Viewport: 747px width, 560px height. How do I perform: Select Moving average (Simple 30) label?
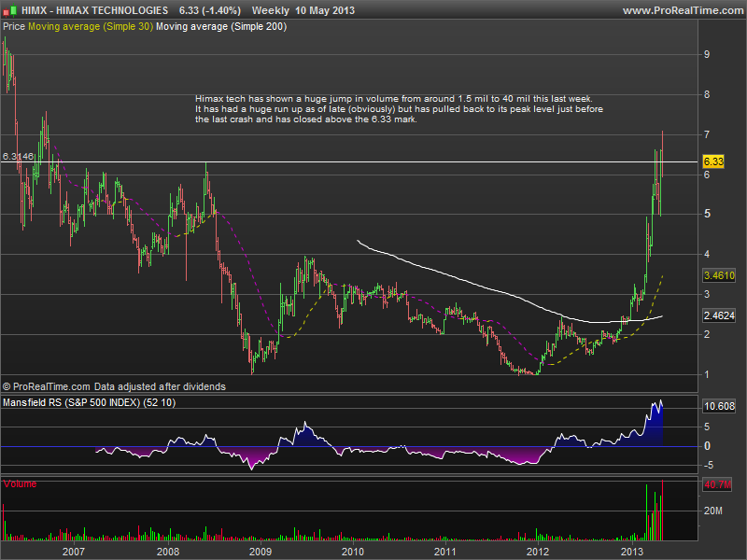(91, 27)
